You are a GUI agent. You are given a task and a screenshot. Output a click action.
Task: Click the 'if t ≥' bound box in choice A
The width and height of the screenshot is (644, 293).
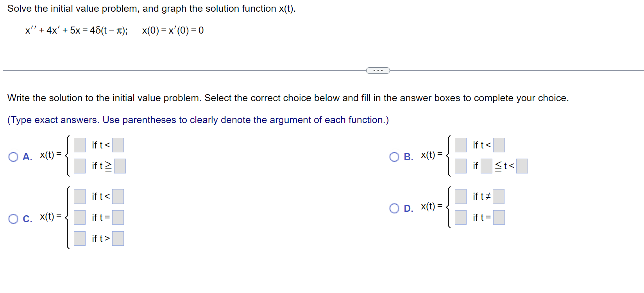coord(120,166)
